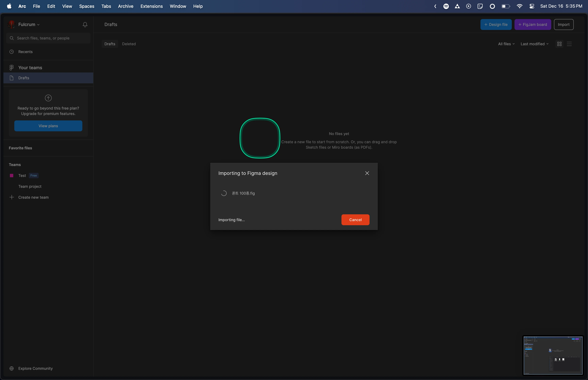Select Drafts in the sidebar
The image size is (588, 380).
coord(48,78)
